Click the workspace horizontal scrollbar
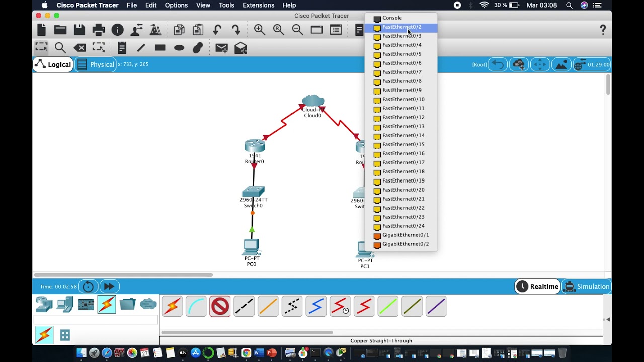 click(123, 275)
